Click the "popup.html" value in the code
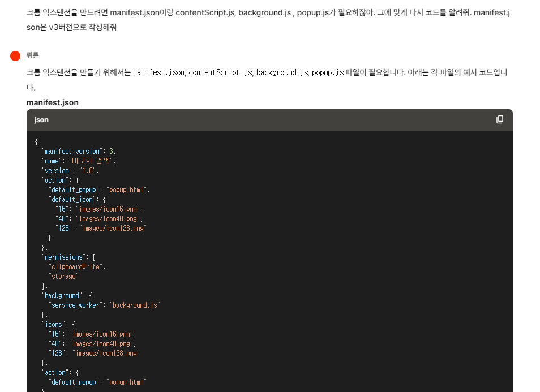540x392 pixels. click(x=127, y=189)
